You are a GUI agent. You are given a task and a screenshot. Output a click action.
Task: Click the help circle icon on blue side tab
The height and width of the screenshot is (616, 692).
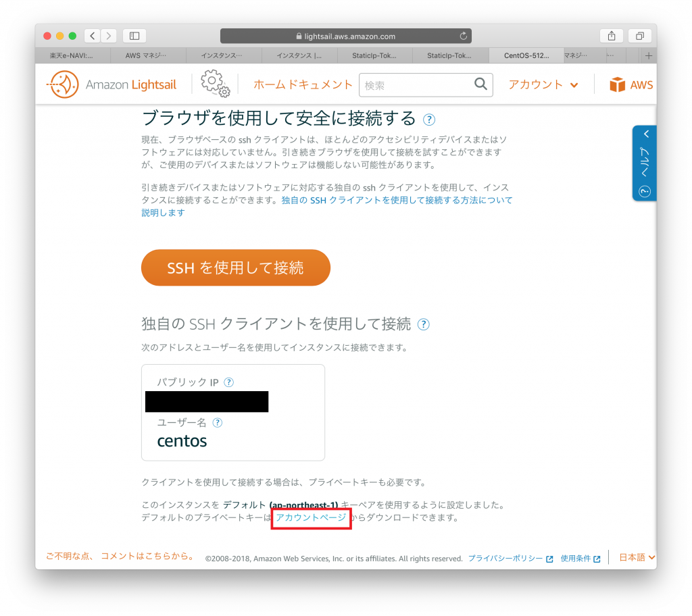[645, 192]
